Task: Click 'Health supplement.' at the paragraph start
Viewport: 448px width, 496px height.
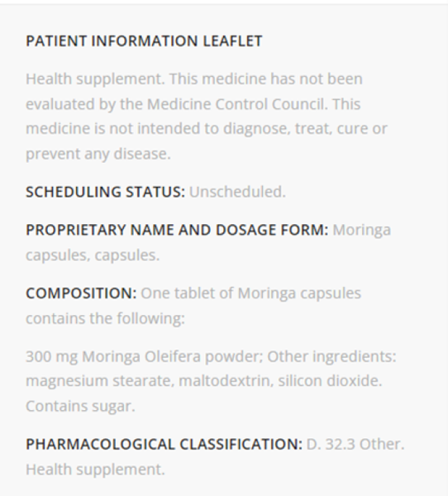Action: 95,79
